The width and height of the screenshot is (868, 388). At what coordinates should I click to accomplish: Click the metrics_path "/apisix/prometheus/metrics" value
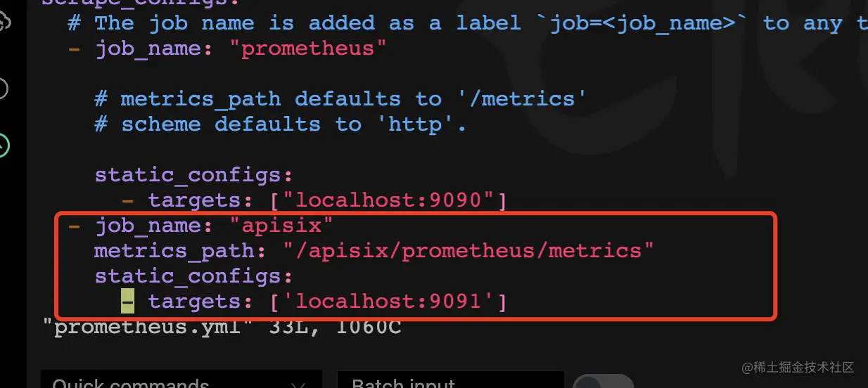tap(468, 251)
